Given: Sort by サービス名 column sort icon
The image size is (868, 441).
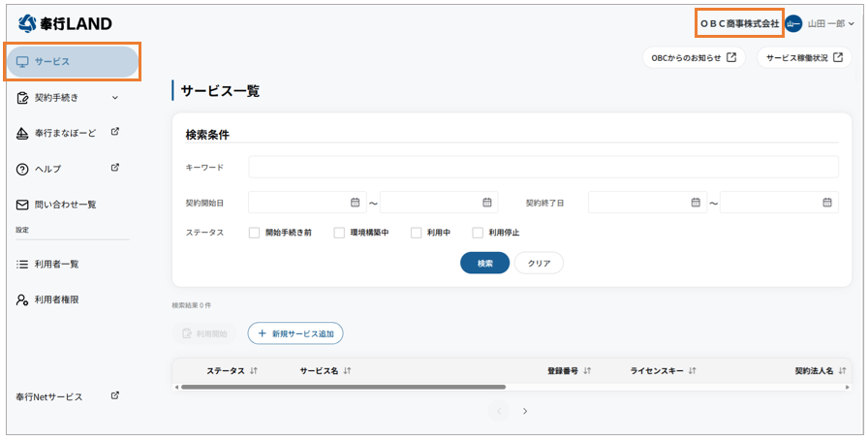Looking at the screenshot, I should [346, 370].
